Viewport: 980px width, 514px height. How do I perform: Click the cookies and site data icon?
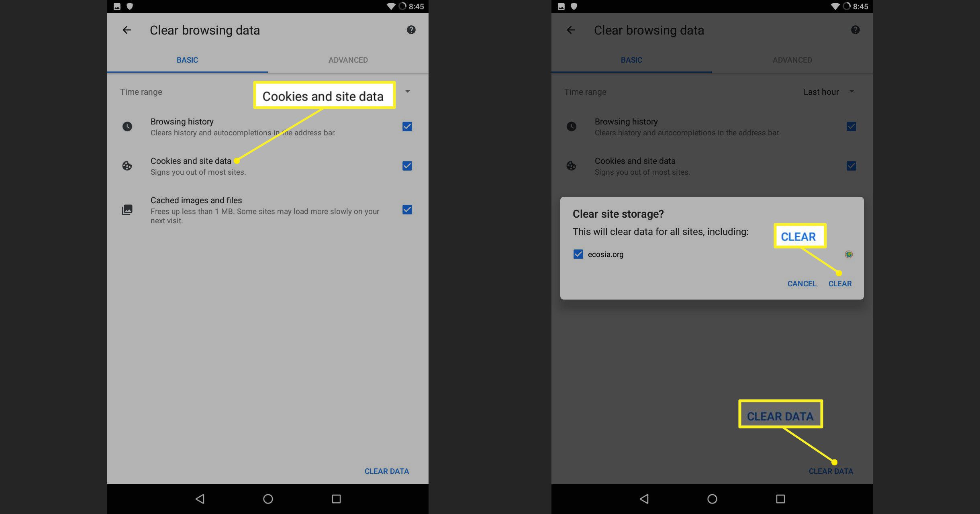(127, 165)
